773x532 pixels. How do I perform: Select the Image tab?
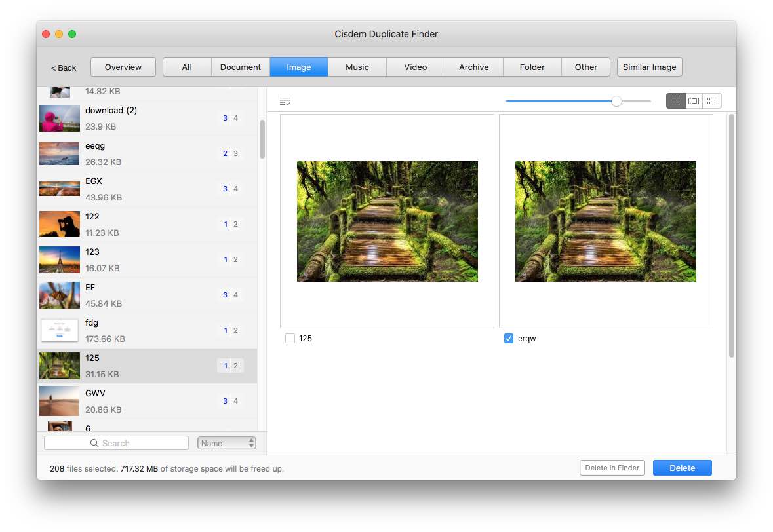(x=299, y=67)
